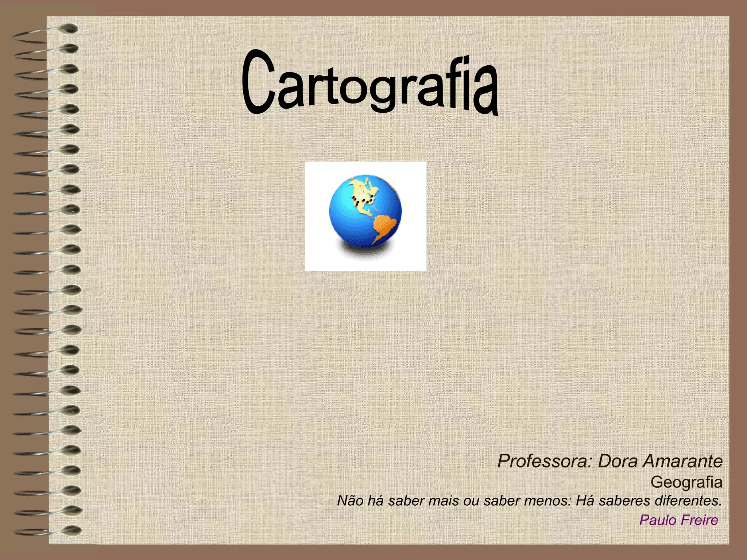Click the purple Freire surname

[700, 520]
